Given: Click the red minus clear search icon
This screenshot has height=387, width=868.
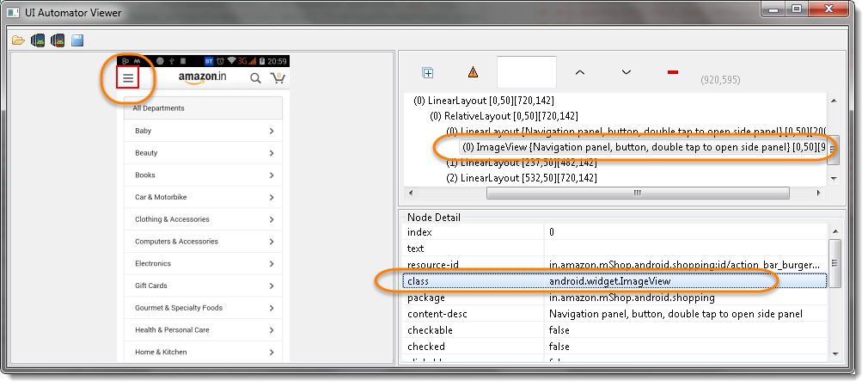Looking at the screenshot, I should [x=673, y=72].
